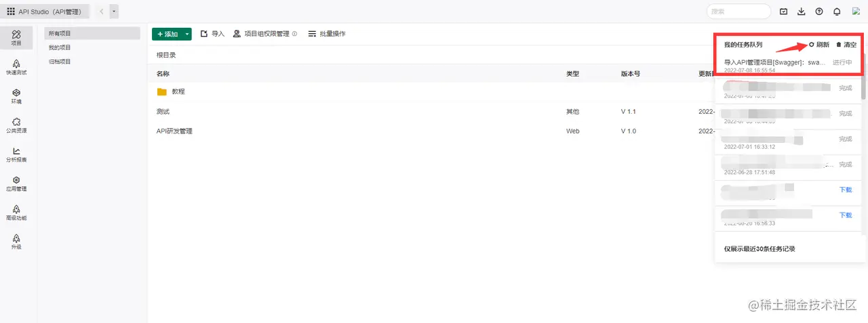The height and width of the screenshot is (323, 868).
Task: Open 升级 in the sidebar
Action: 16,242
